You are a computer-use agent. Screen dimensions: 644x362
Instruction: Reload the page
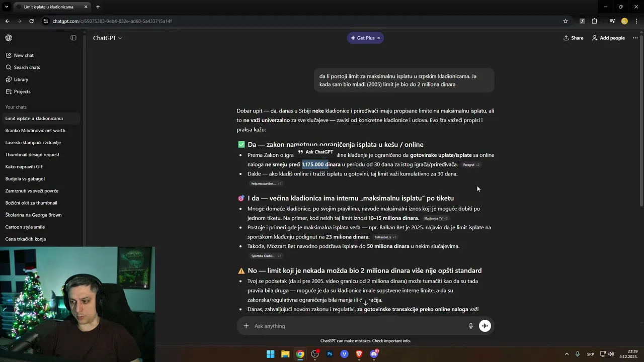pos(31,21)
